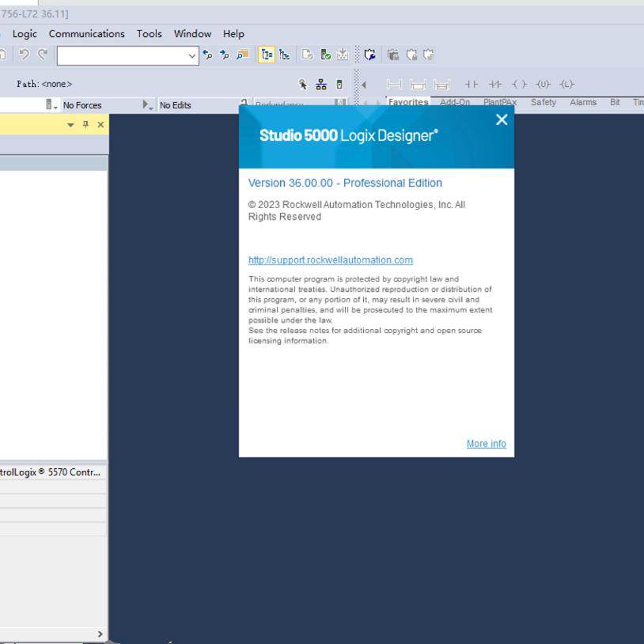Open the No Forces dropdown arrow
Screen dimensions: 644x644
point(147,104)
